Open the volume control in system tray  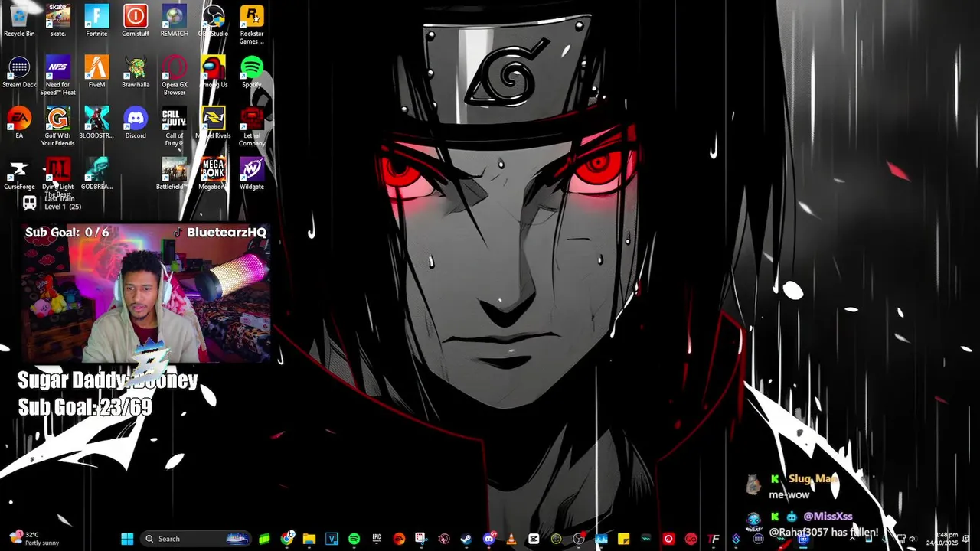pos(912,539)
